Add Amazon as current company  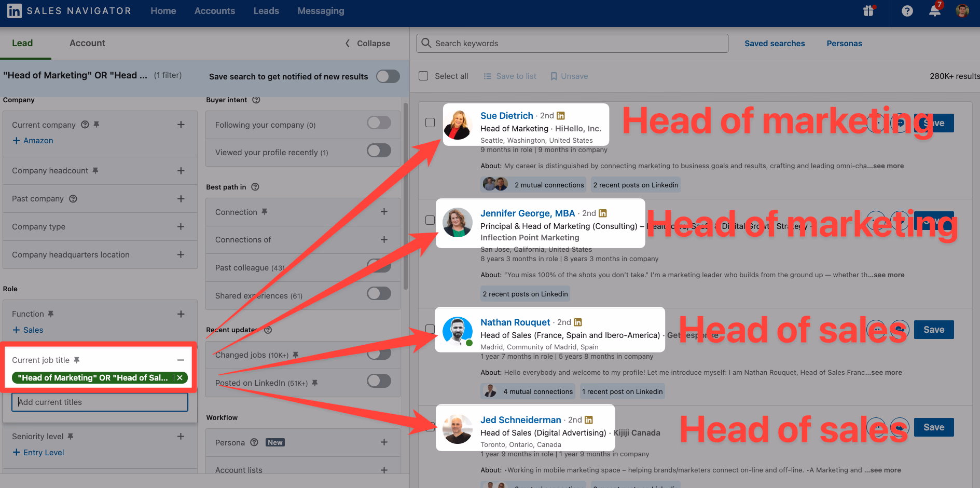33,140
